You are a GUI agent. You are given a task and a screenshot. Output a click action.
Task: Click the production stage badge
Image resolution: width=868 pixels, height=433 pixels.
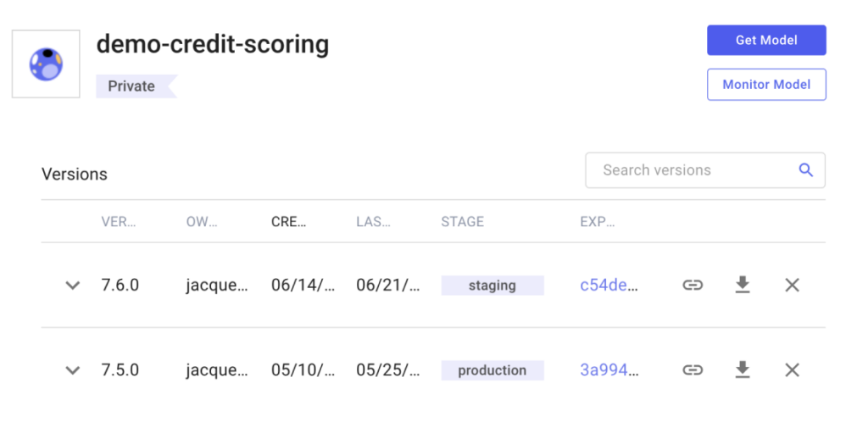coord(492,370)
